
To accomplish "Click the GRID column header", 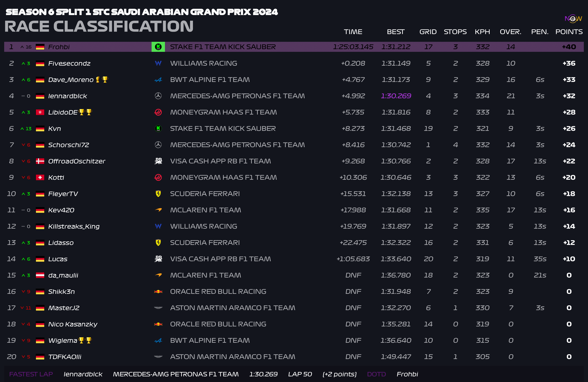I will click(428, 32).
